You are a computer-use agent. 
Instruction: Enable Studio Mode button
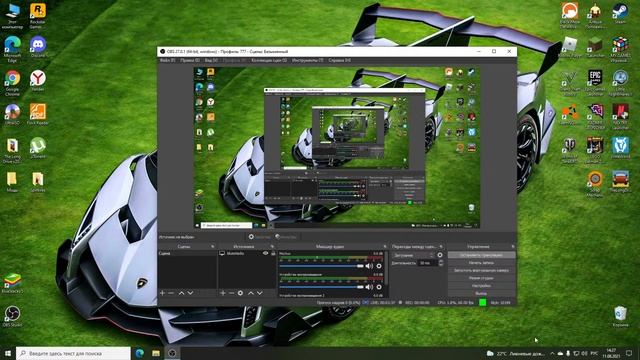(x=481, y=278)
